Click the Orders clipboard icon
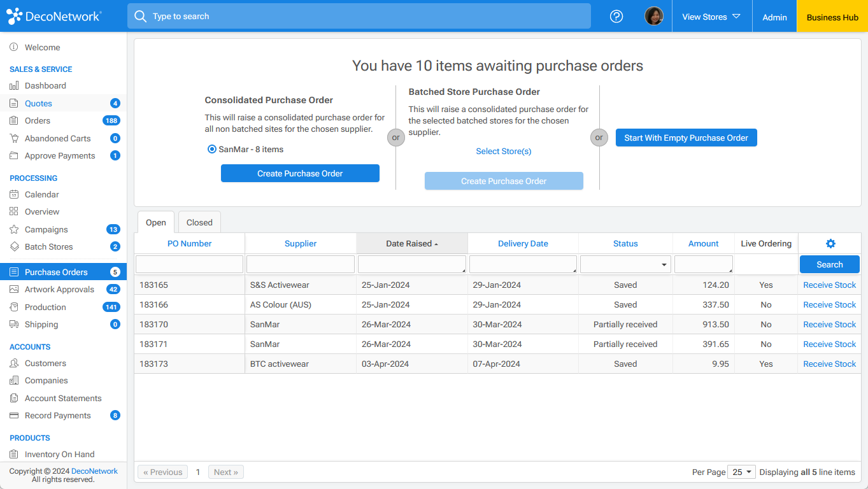Screen dimensions: 868x489 point(14,120)
